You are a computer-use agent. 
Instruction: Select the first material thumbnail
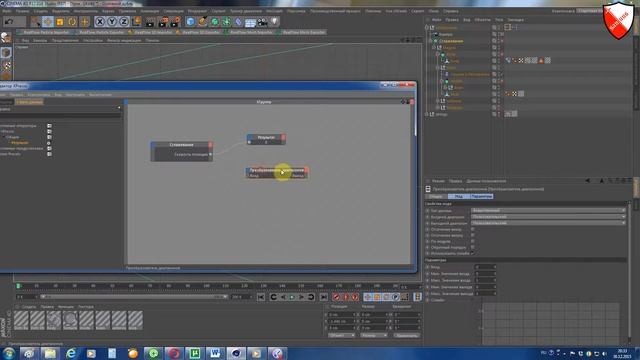click(21, 320)
